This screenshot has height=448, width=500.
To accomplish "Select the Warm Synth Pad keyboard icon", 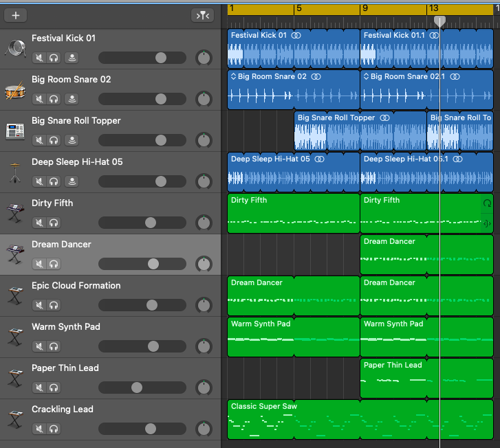I will [15, 337].
